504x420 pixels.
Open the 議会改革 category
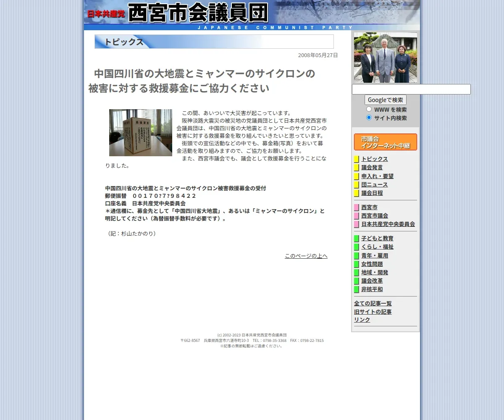point(372,281)
